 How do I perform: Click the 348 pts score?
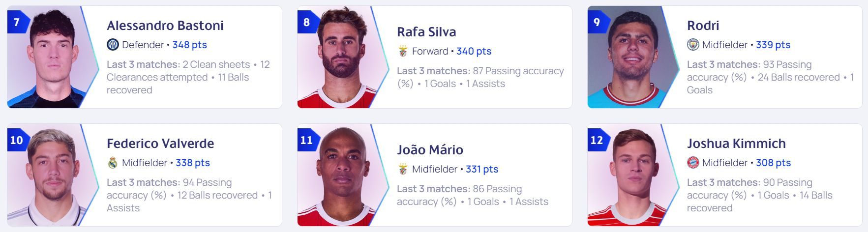pos(189,45)
